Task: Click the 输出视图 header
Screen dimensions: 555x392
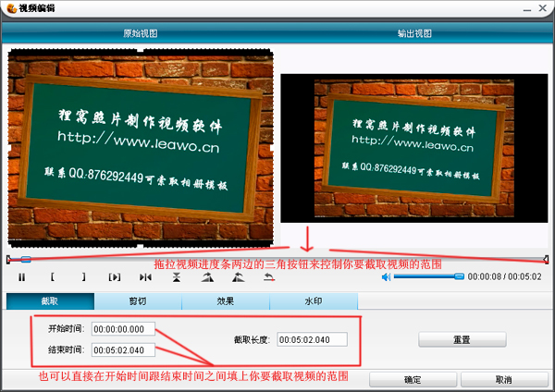Action: click(414, 33)
